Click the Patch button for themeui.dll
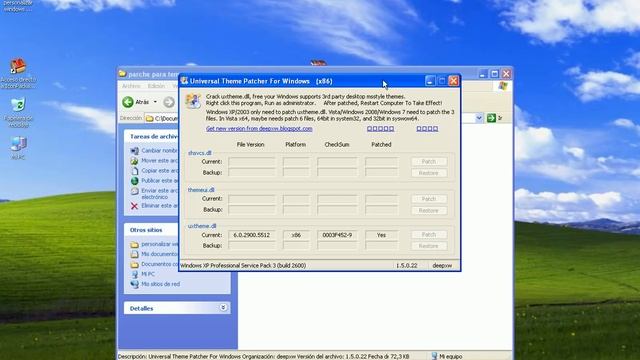 pyautogui.click(x=429, y=199)
